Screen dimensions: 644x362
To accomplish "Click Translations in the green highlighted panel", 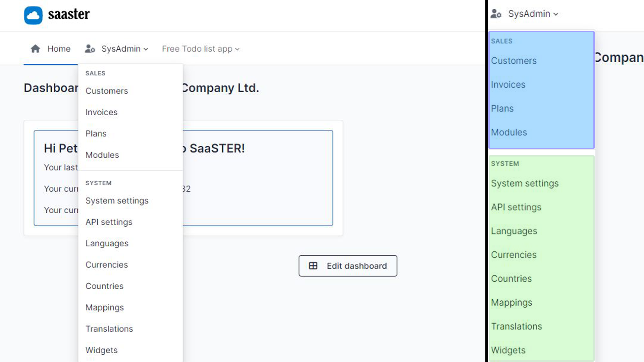I will pos(517,326).
